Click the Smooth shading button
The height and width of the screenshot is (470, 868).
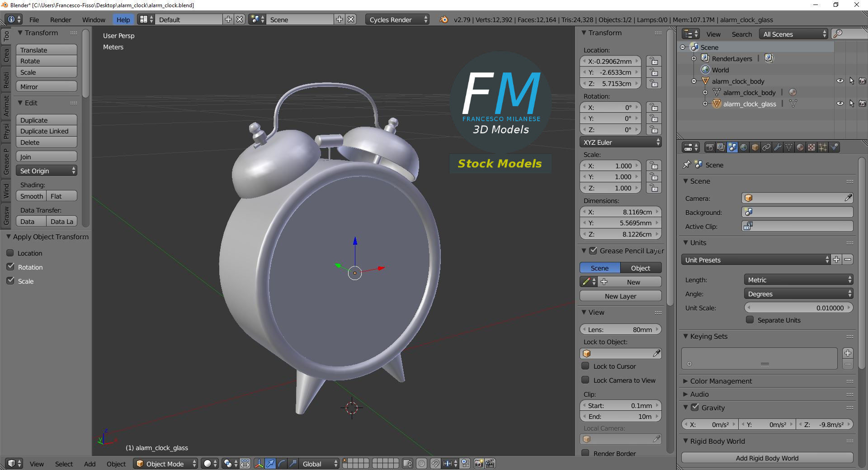pyautogui.click(x=31, y=196)
